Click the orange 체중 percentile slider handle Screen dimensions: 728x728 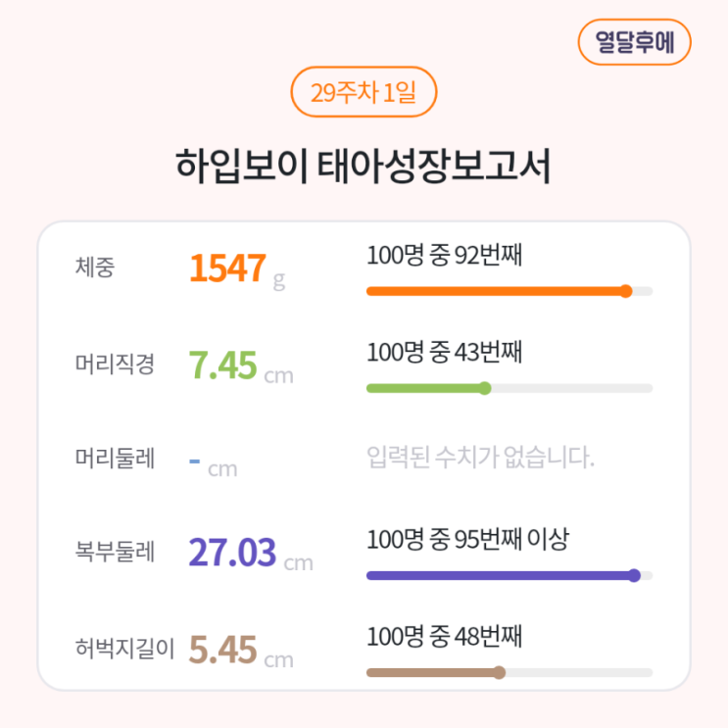coord(626,291)
